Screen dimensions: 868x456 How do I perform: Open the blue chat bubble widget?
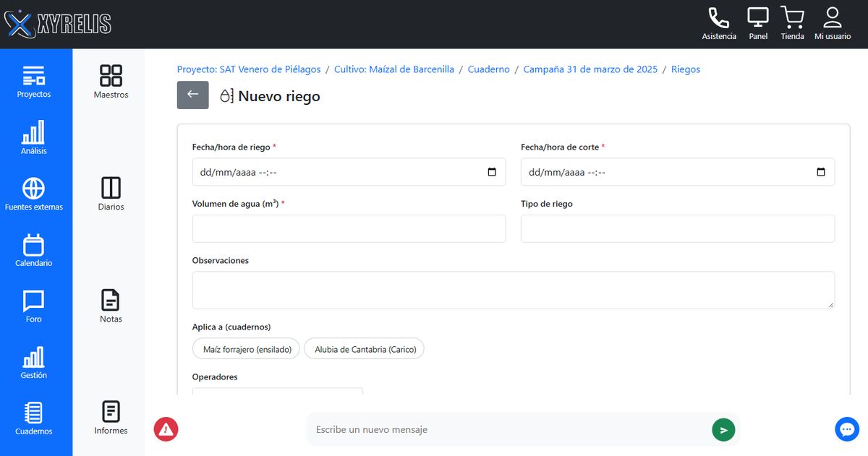[x=847, y=429]
